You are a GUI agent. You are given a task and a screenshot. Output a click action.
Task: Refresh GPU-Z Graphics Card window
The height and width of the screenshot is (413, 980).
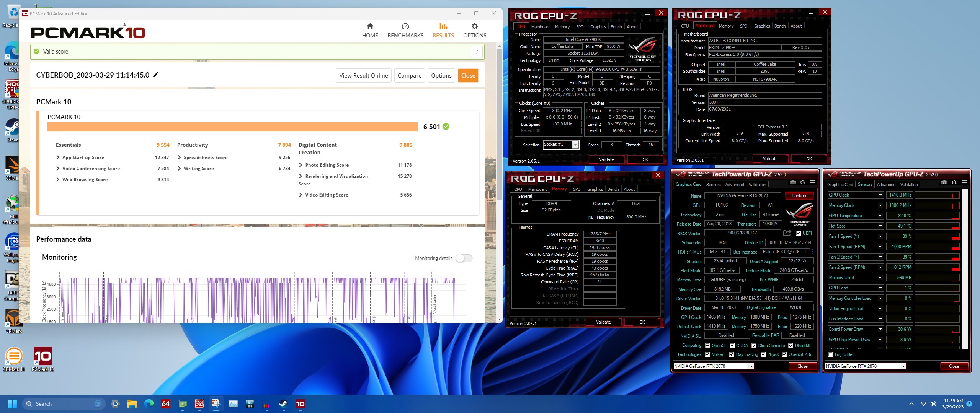tap(802, 183)
